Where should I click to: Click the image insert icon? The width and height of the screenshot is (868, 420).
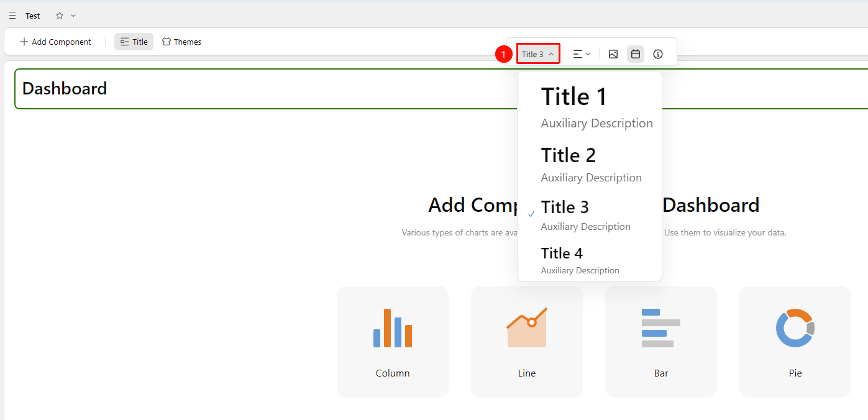(x=613, y=54)
